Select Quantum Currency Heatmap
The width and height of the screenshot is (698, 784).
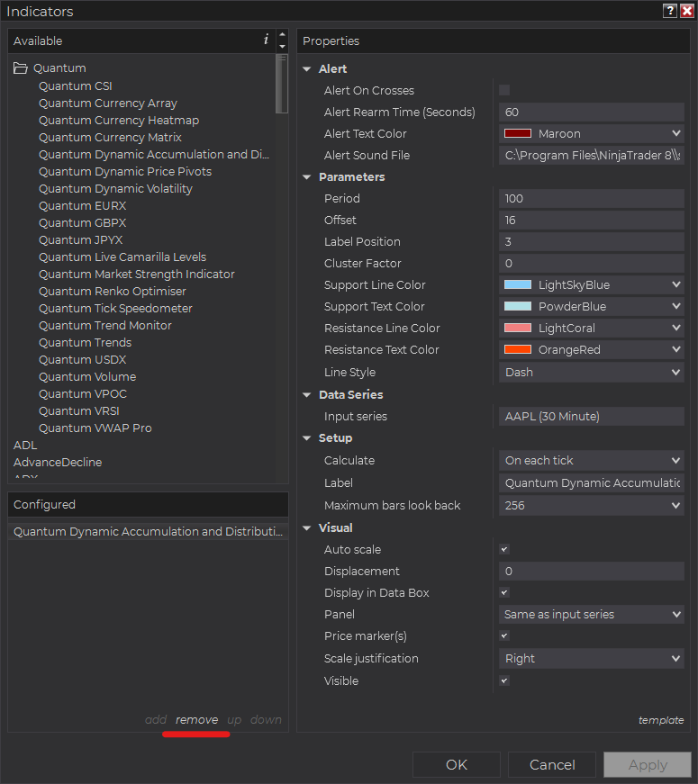(119, 120)
